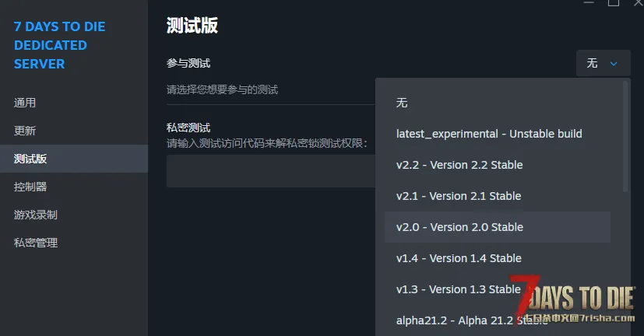Select v2.1 - Version 2.1 Stable
644x336 pixels.
498,196
